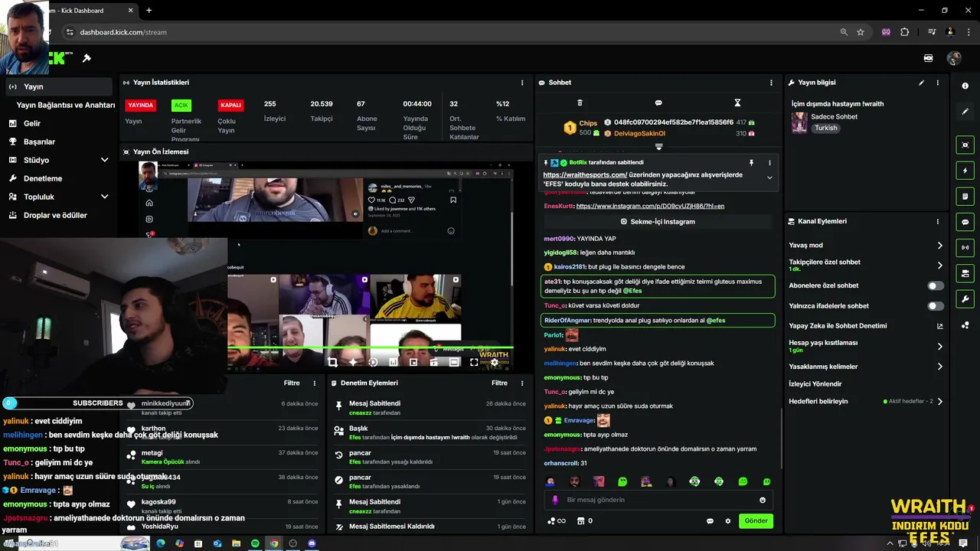The height and width of the screenshot is (551, 980).
Task: Toggle Yalnızca ifadelerle sohbet switch
Action: 936,306
